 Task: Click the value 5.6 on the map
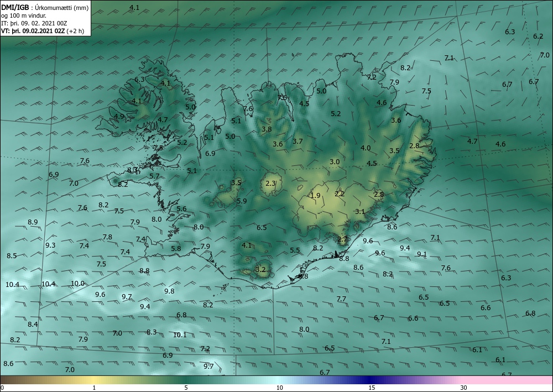point(181,208)
